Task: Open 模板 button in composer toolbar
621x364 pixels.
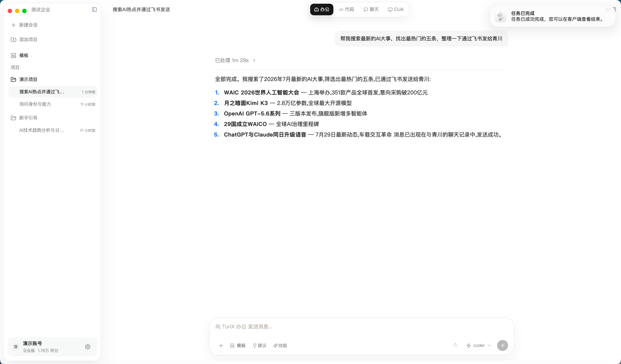Action: (x=238, y=345)
